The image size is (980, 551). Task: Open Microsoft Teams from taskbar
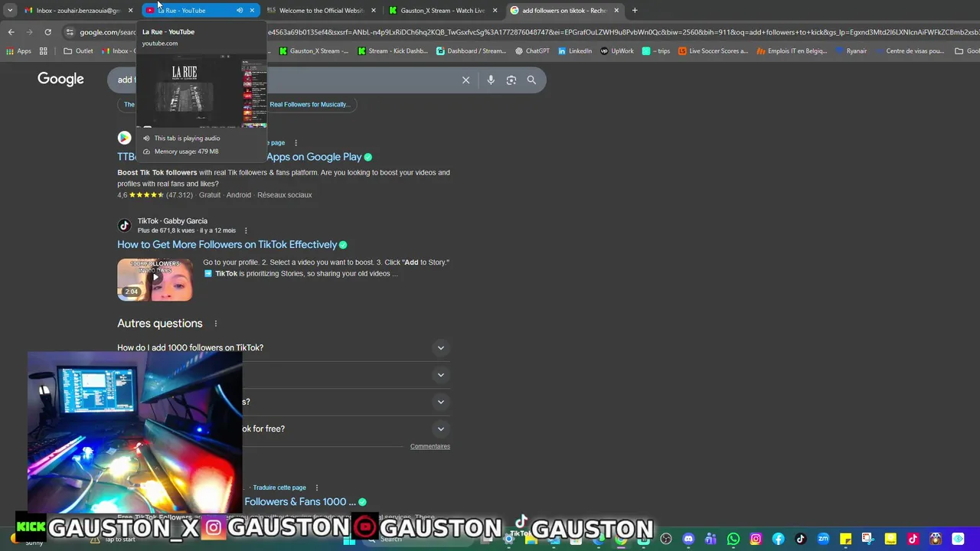click(710, 539)
